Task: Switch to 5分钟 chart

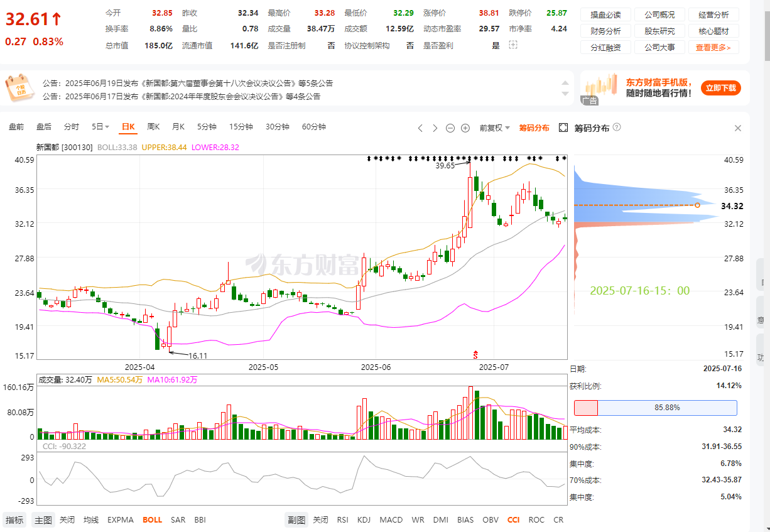Action: click(207, 127)
